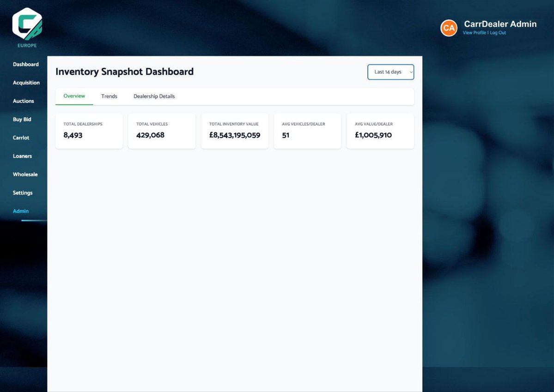
Task: Click the View Profile link
Action: pos(474,32)
